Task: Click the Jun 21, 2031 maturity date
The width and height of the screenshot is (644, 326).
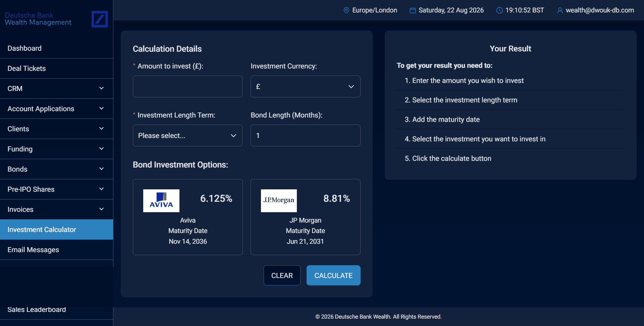Action: point(305,241)
